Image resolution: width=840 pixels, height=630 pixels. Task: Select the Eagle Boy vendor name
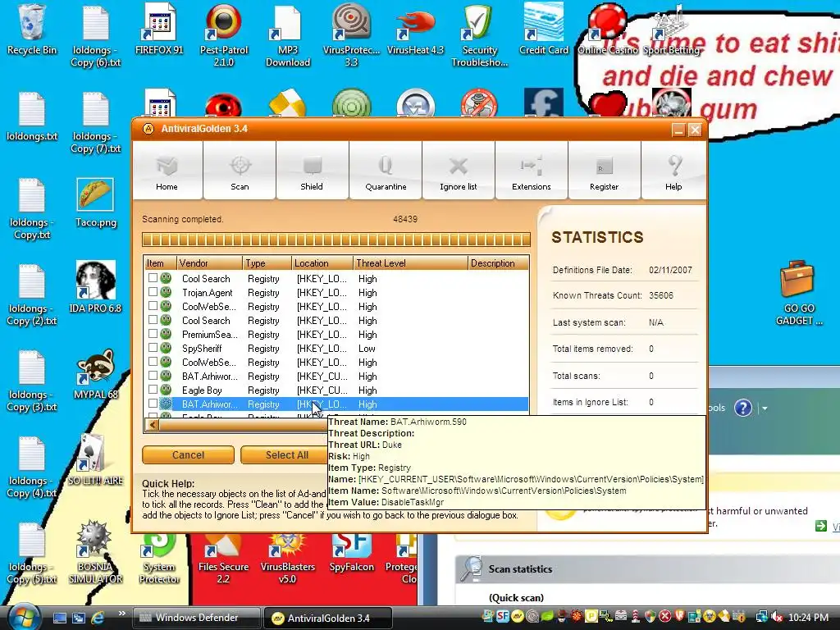coord(202,390)
